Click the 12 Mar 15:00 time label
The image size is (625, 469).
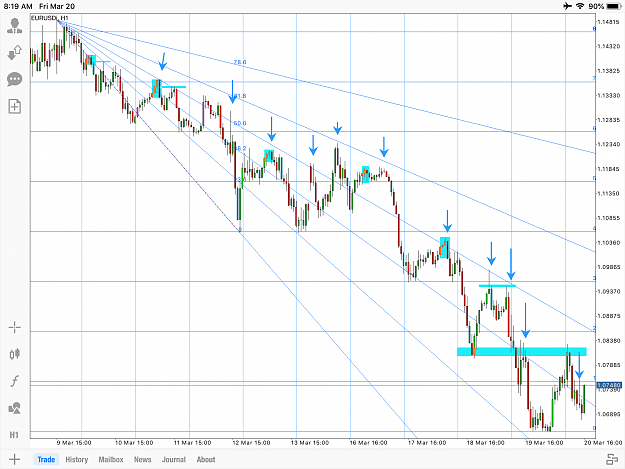coord(251,443)
